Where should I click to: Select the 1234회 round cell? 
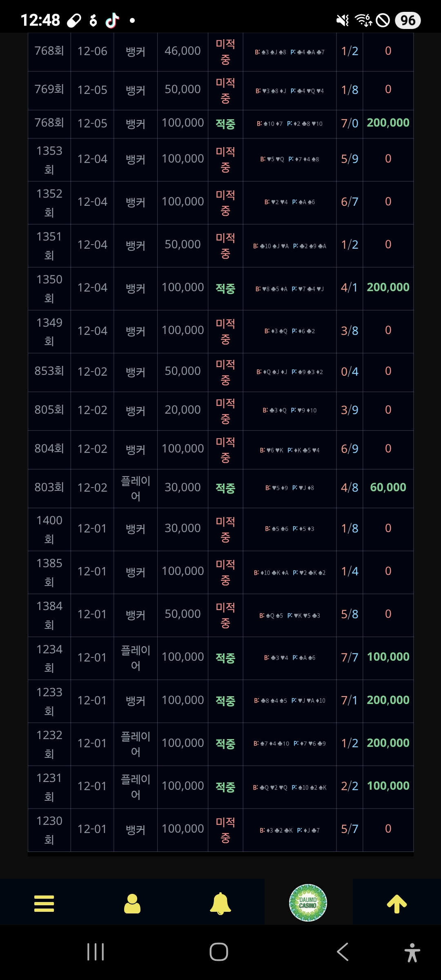pos(49,658)
